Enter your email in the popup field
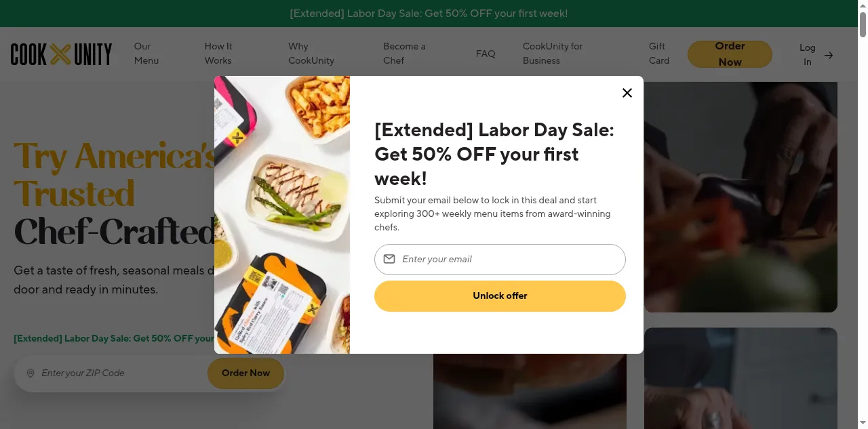 [x=509, y=260]
